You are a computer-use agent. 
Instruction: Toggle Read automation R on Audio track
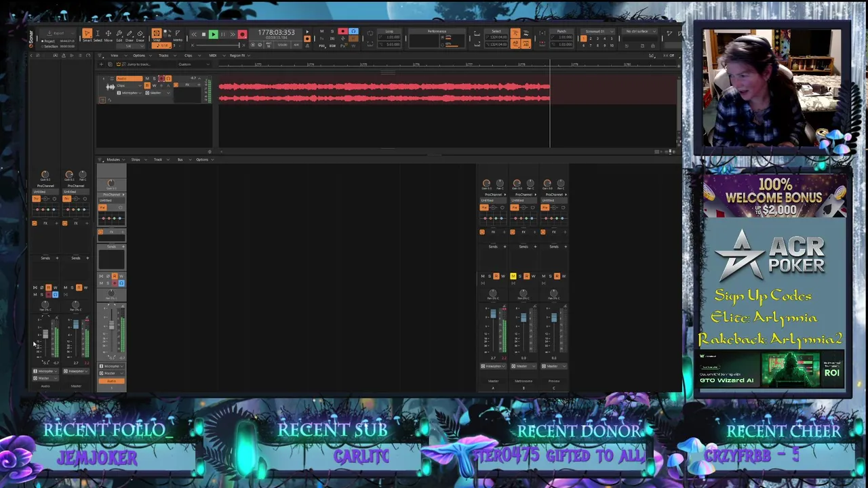pos(147,85)
